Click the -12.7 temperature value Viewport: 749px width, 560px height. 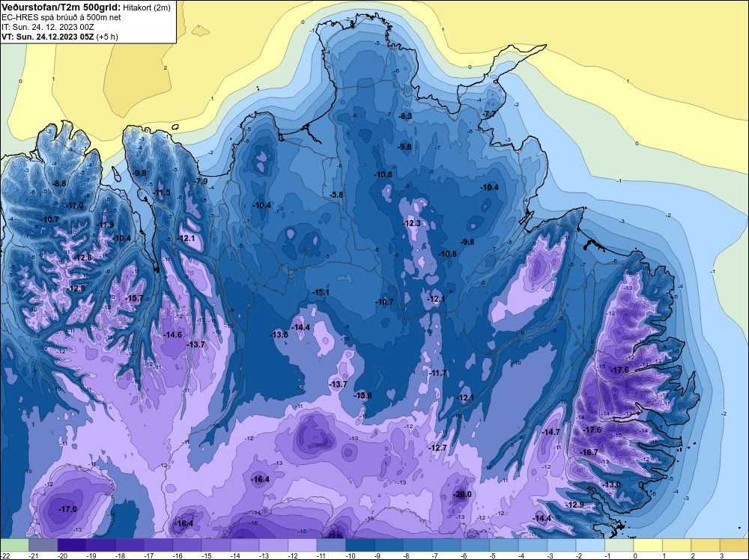point(437,448)
